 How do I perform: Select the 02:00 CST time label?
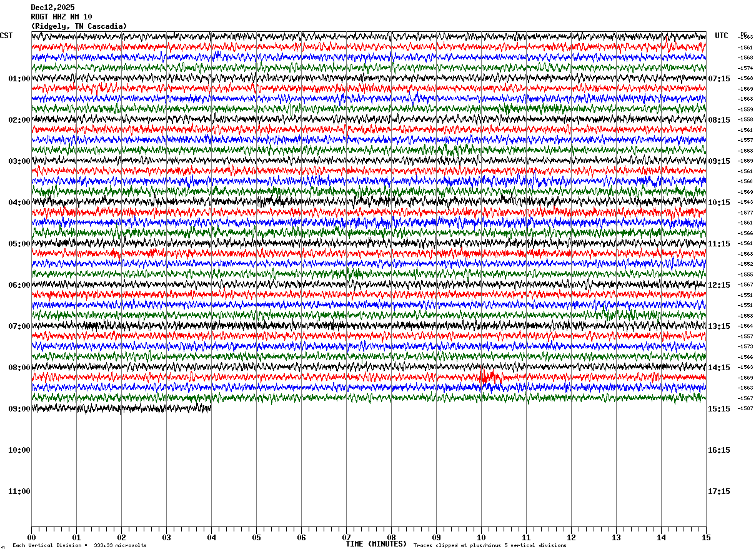19,120
